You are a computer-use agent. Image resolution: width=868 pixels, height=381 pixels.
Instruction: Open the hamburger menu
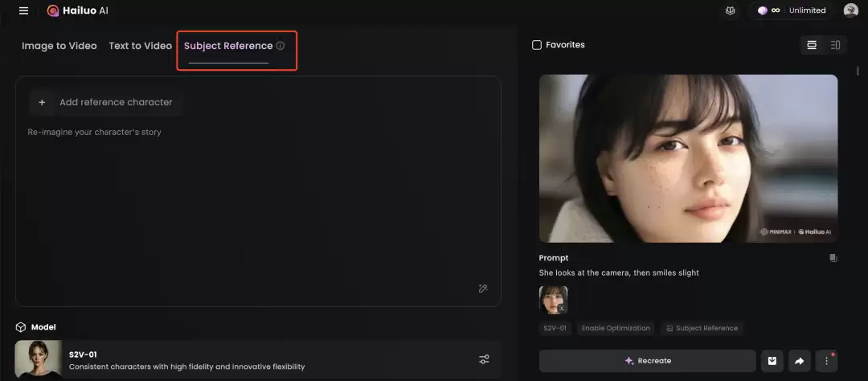(x=23, y=10)
